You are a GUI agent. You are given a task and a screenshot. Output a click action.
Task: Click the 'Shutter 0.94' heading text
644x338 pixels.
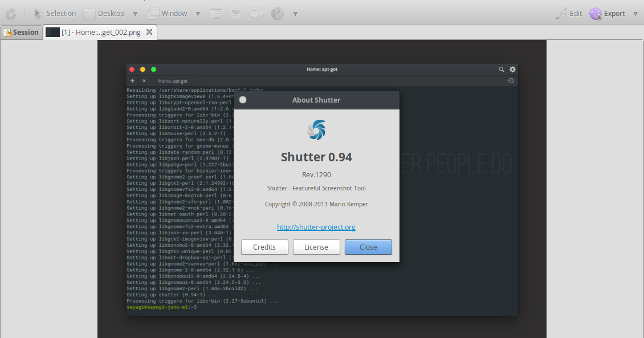(316, 157)
